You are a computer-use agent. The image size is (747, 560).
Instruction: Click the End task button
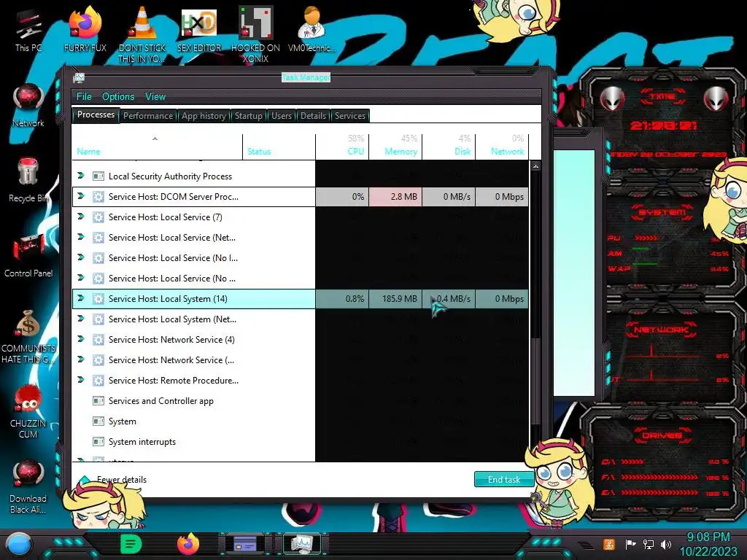click(504, 480)
